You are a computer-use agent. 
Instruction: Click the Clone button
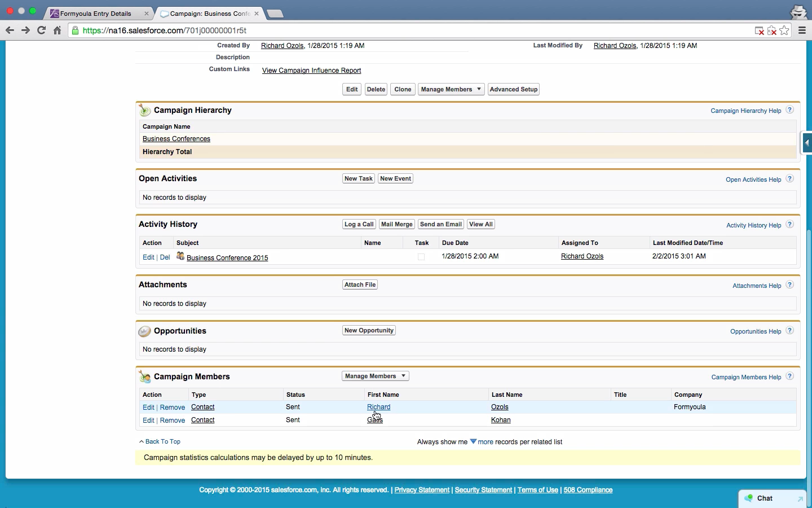click(x=403, y=89)
